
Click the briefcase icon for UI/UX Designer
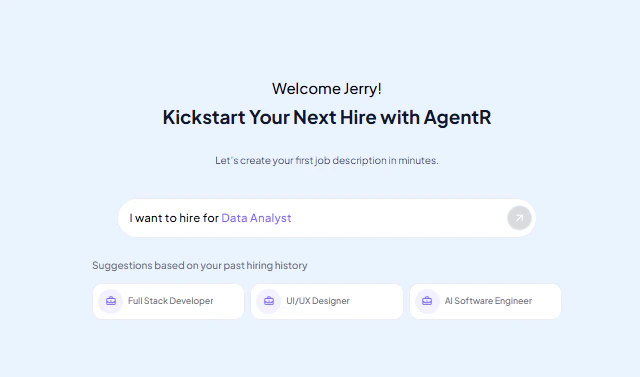[269, 301]
